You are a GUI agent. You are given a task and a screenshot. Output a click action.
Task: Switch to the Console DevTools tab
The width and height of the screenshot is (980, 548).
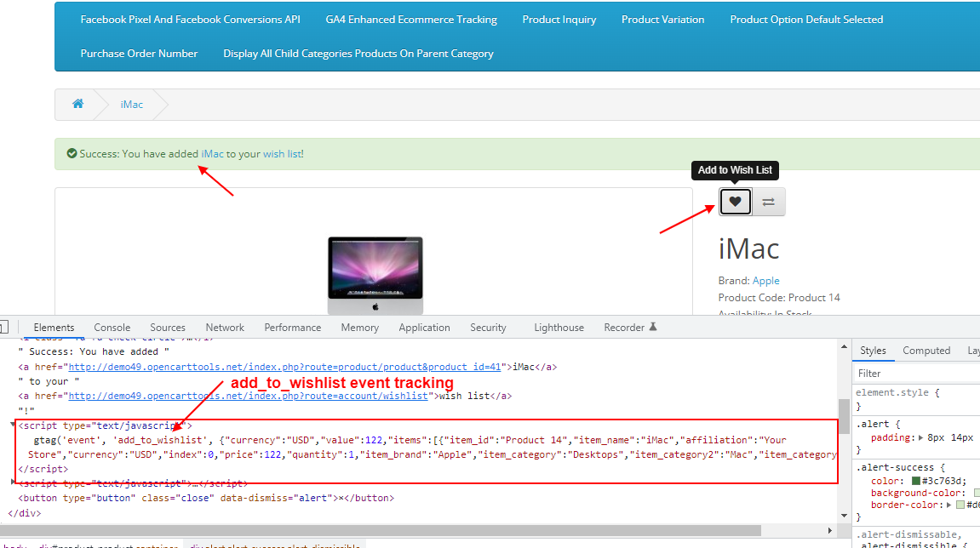112,328
